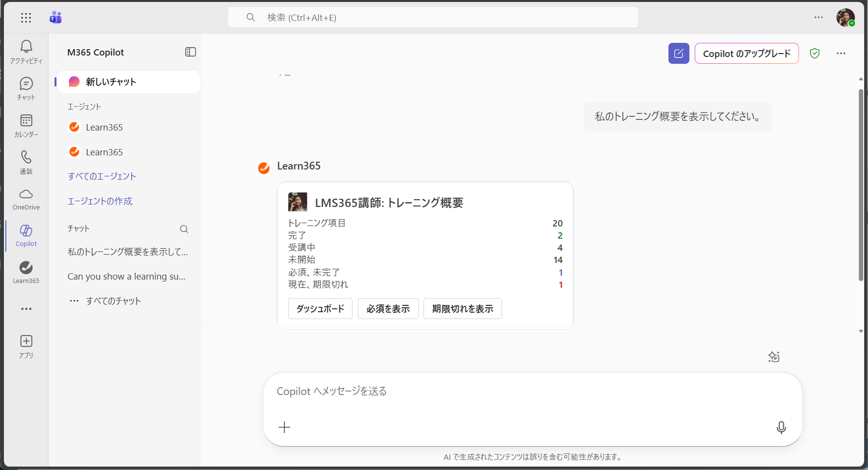Click the M365 Copilot panel title
Image resolution: width=868 pixels, height=470 pixels.
click(95, 53)
